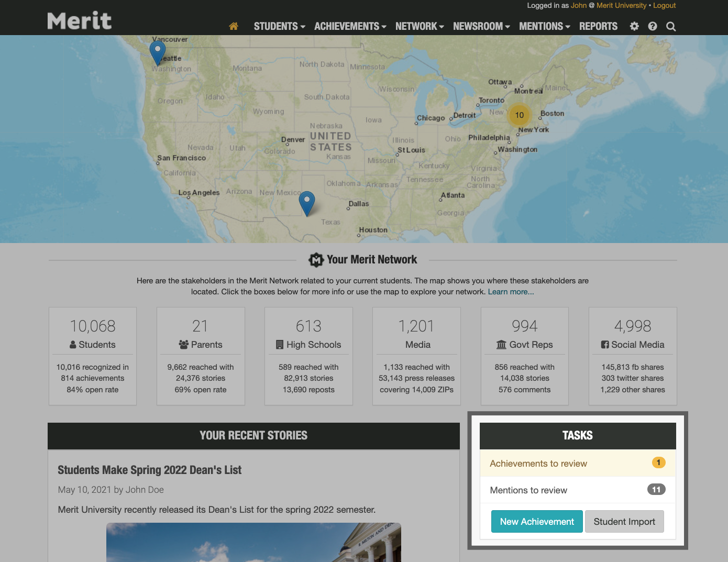Click the High Schools building icon

click(x=279, y=344)
